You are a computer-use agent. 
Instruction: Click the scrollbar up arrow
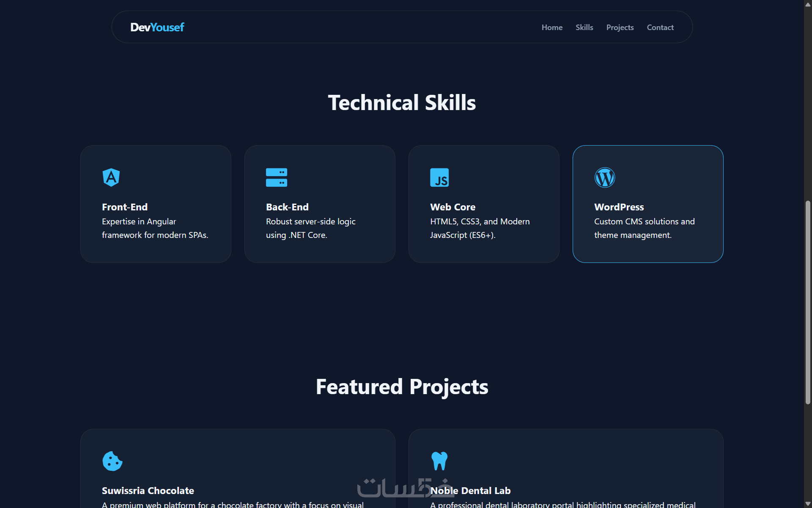coord(808,4)
